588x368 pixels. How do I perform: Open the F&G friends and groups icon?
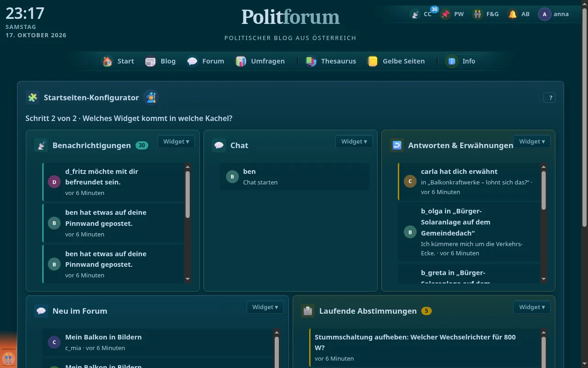478,14
